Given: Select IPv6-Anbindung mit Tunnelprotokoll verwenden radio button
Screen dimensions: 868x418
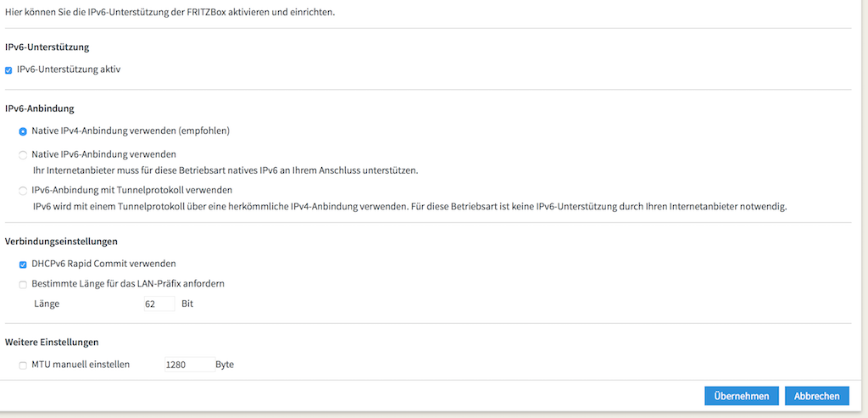Looking at the screenshot, I should point(23,191).
